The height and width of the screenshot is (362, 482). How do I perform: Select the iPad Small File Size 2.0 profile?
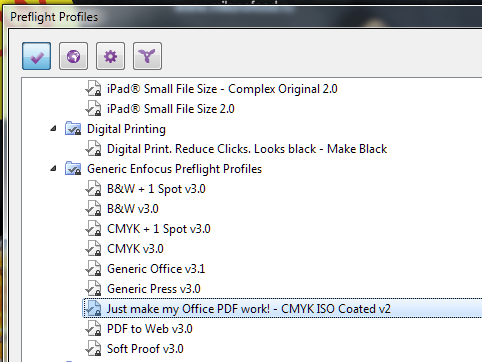coord(171,109)
